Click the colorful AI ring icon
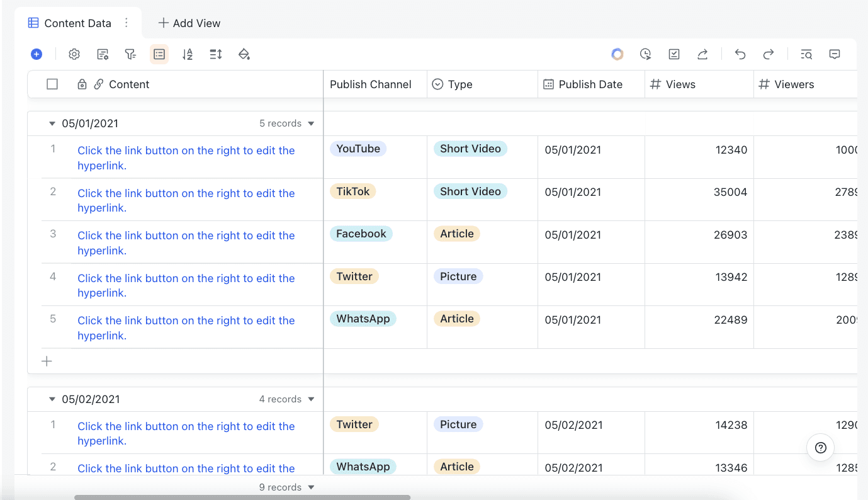Viewport: 868px width, 500px height. (617, 54)
